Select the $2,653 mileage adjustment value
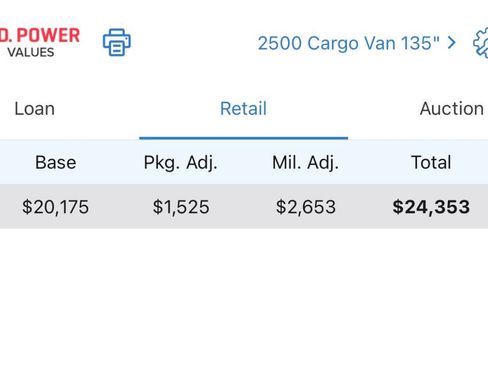The height and width of the screenshot is (366, 488). (306, 207)
